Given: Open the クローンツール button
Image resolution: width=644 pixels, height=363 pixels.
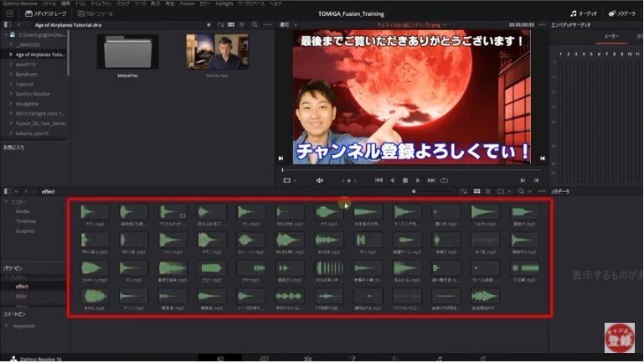Looking at the screenshot, I should pos(95,13).
